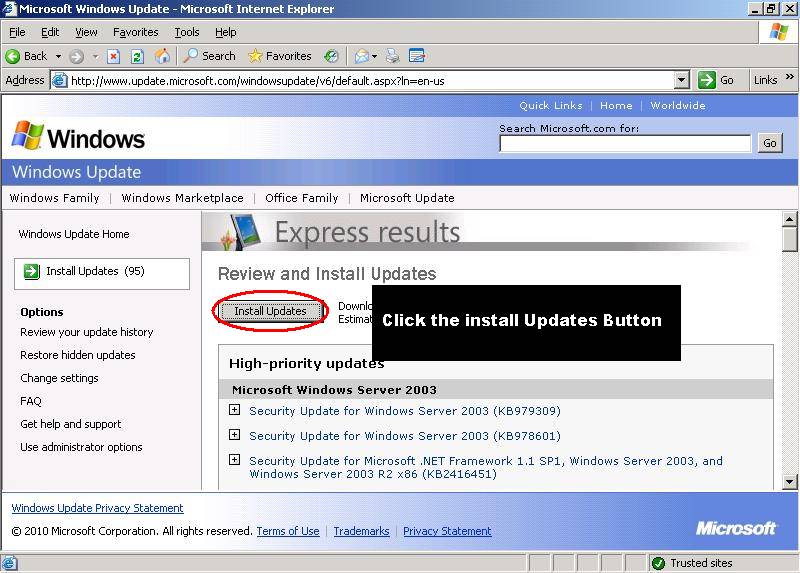Click the Windows flag throbber icon

[779, 32]
